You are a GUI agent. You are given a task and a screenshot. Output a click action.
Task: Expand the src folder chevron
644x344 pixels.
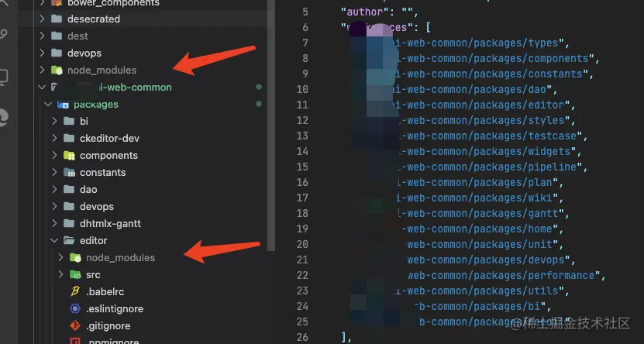pos(60,274)
